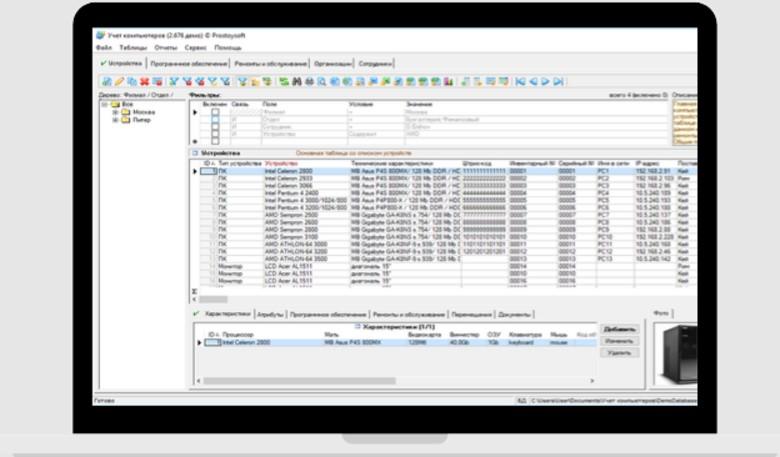Toggle the second filter row checkbox
The height and width of the screenshot is (457, 780).
coord(215,119)
